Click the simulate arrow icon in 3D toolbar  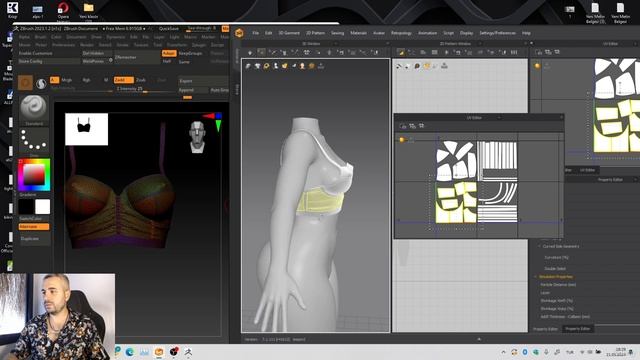click(250, 52)
